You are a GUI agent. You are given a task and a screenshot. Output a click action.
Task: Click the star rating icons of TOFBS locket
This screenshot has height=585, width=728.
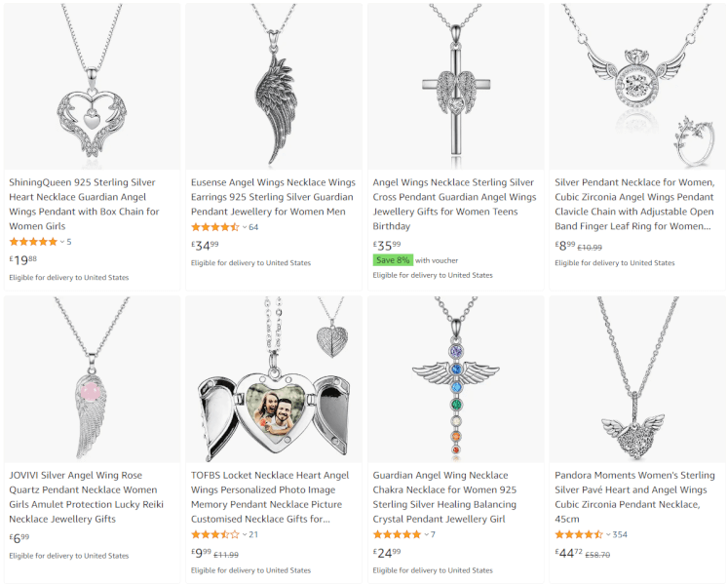point(215,535)
